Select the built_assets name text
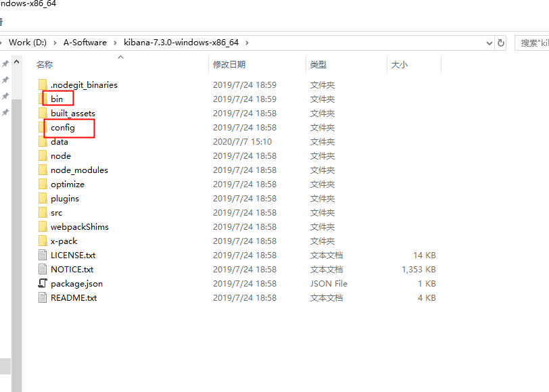549x392 pixels. pyautogui.click(x=73, y=113)
